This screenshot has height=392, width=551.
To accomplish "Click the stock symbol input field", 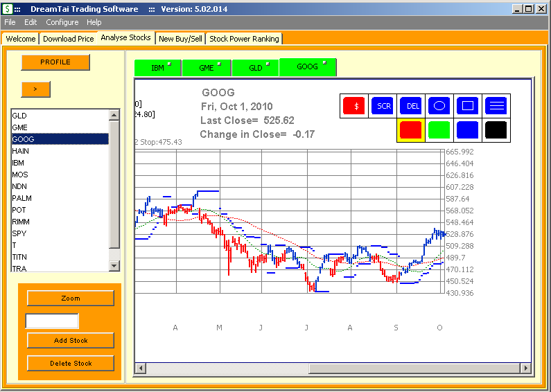I will [52, 321].
